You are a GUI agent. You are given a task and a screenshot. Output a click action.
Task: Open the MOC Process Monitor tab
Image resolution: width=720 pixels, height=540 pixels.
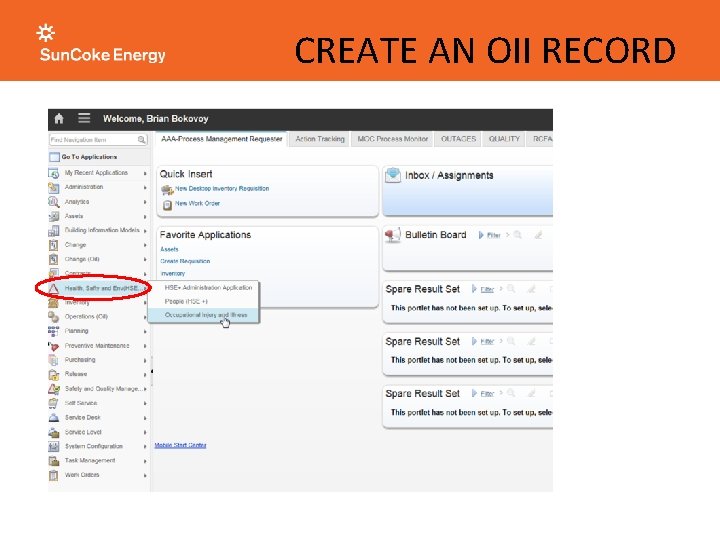tap(393, 139)
